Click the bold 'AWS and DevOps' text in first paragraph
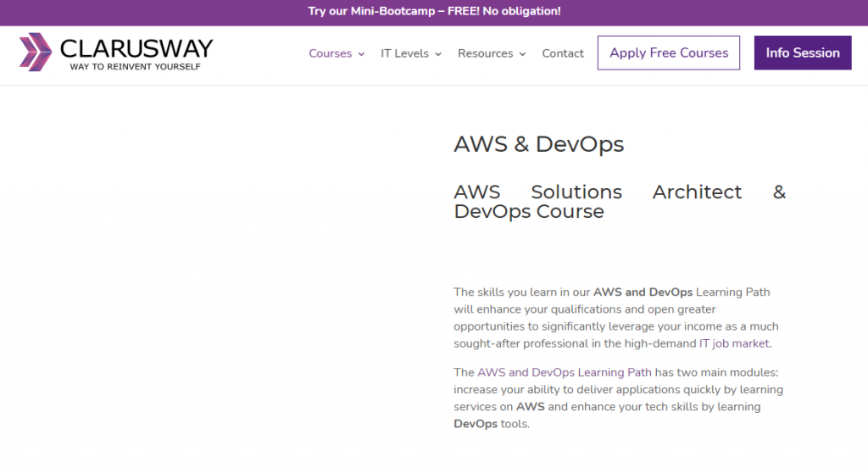The height and width of the screenshot is (473, 868). click(643, 292)
